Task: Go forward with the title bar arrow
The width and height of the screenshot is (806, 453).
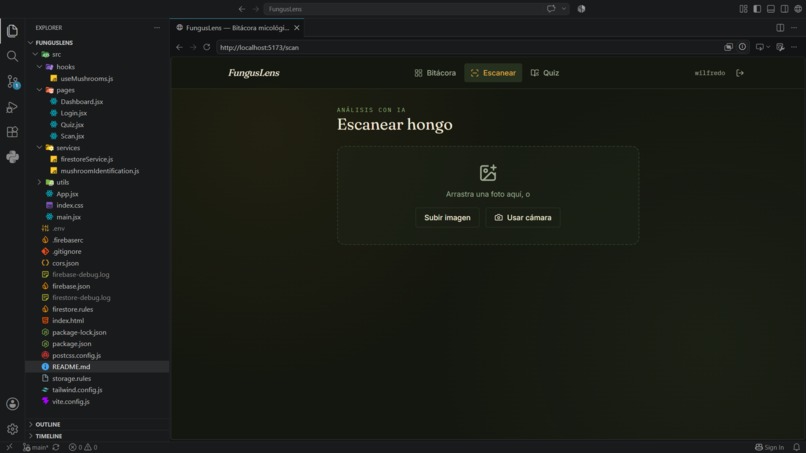Action: click(255, 9)
